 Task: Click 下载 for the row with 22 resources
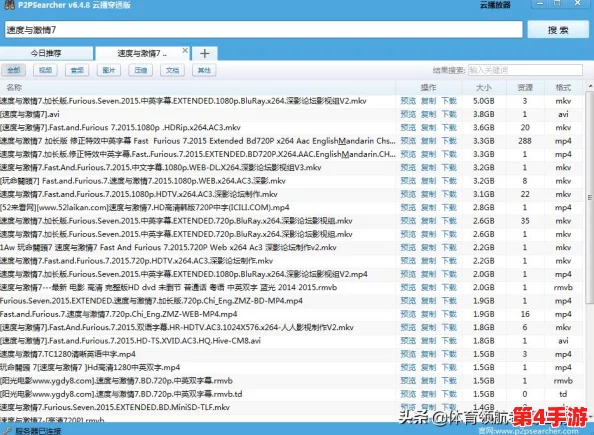449,194
